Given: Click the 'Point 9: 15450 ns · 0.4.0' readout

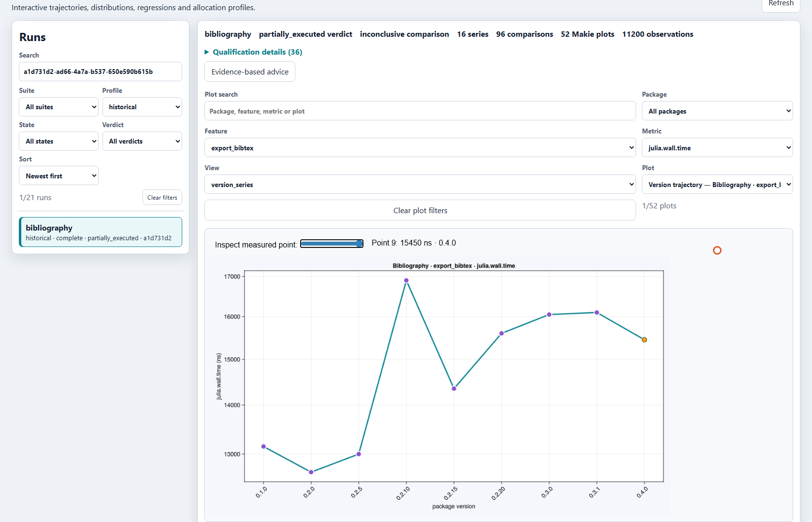Looking at the screenshot, I should 414,243.
